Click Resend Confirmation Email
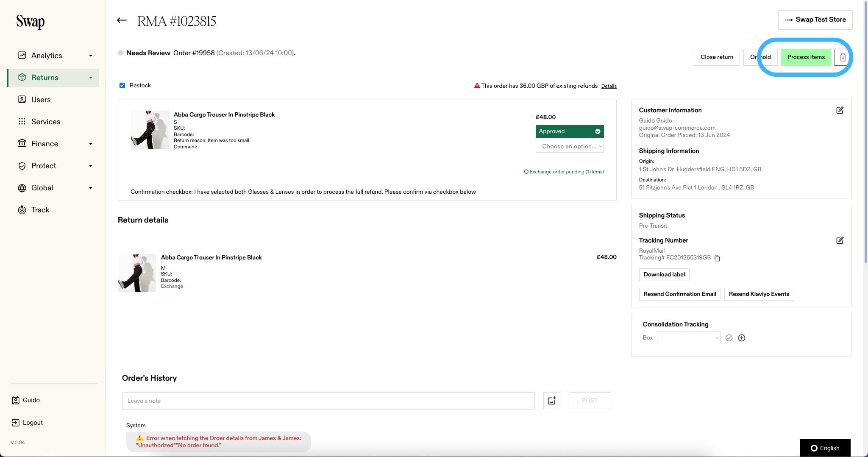 tap(680, 294)
